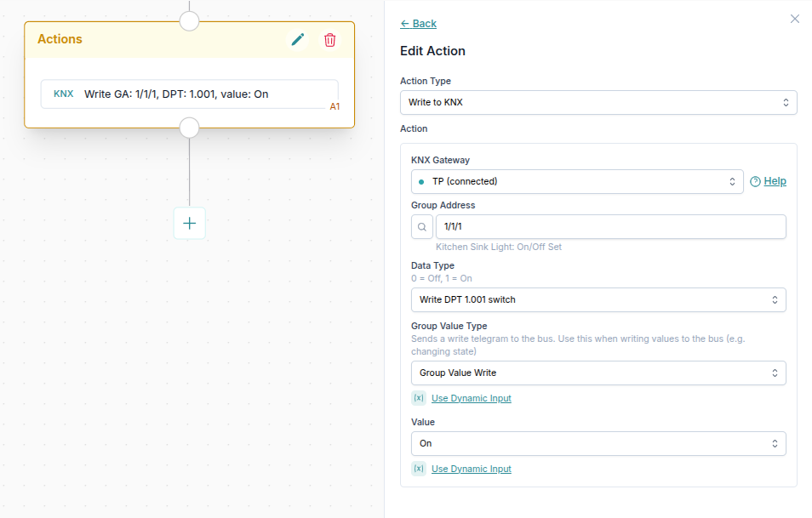Select the top connector circle on Actions
The image size is (812, 518).
coord(189,20)
